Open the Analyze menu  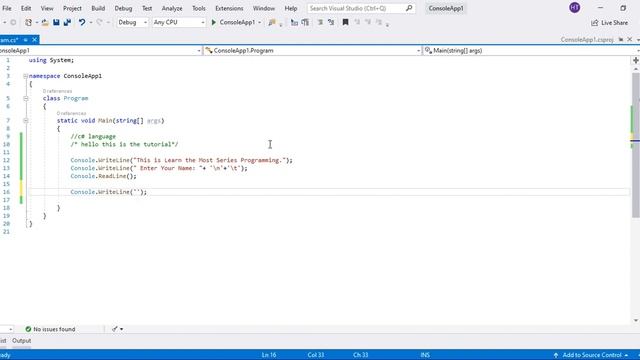coord(172,8)
